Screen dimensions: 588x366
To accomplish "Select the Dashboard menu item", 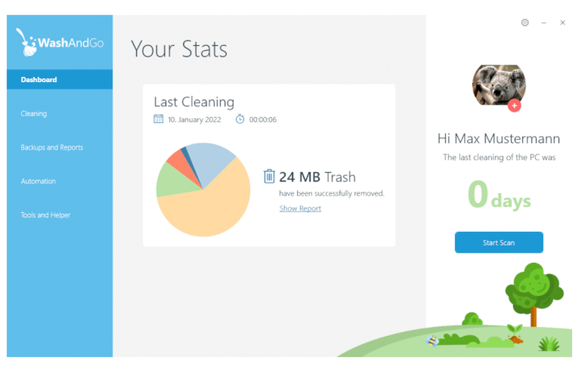I will pyautogui.click(x=59, y=79).
